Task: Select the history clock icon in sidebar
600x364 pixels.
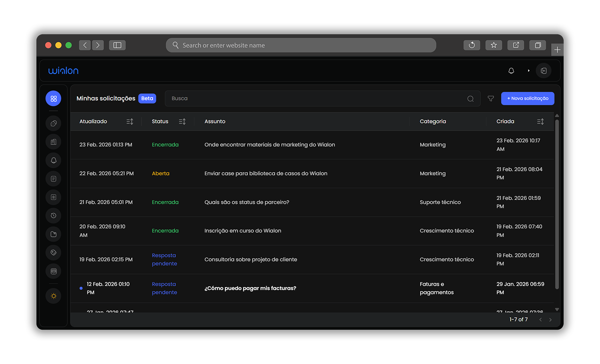Action: pos(53,215)
